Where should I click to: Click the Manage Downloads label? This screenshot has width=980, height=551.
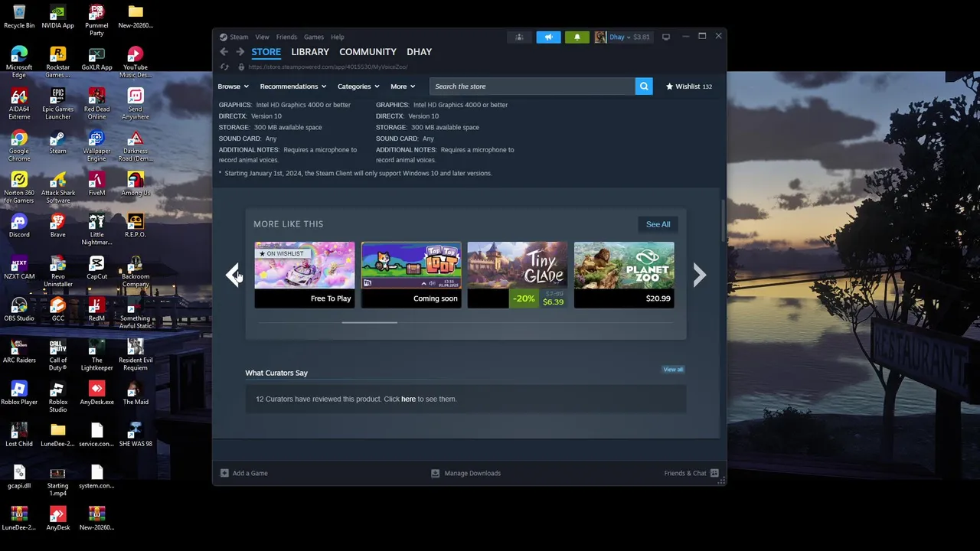pos(472,473)
